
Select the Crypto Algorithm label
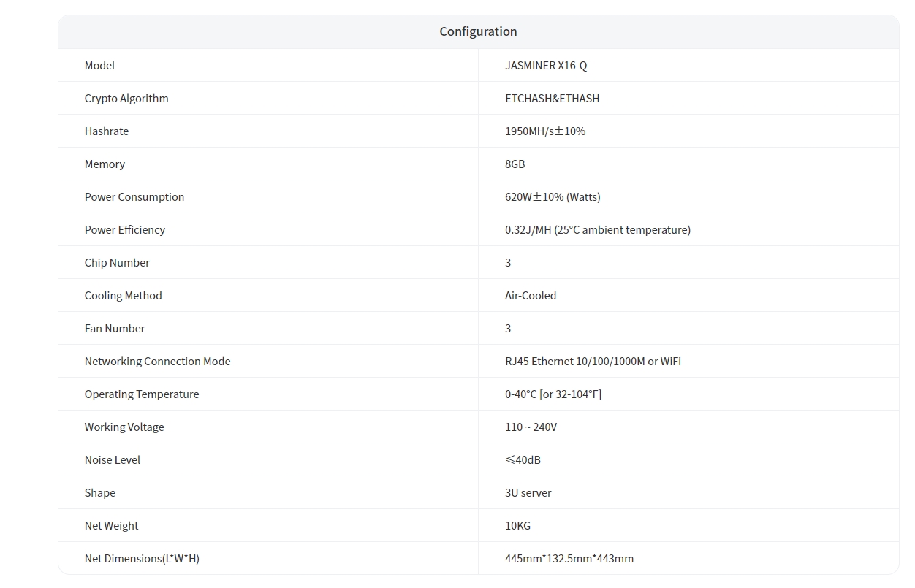click(x=126, y=99)
